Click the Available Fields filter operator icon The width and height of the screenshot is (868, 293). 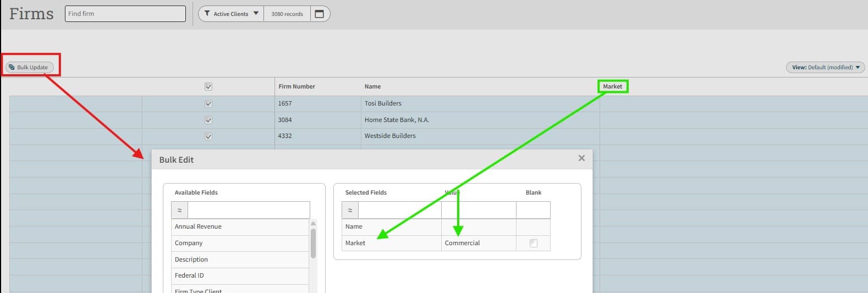pyautogui.click(x=179, y=211)
